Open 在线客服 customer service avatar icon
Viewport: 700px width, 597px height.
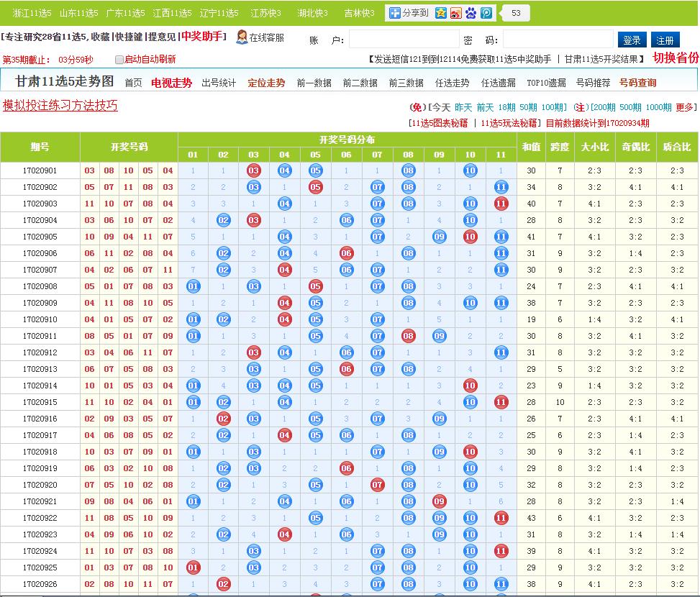point(242,37)
